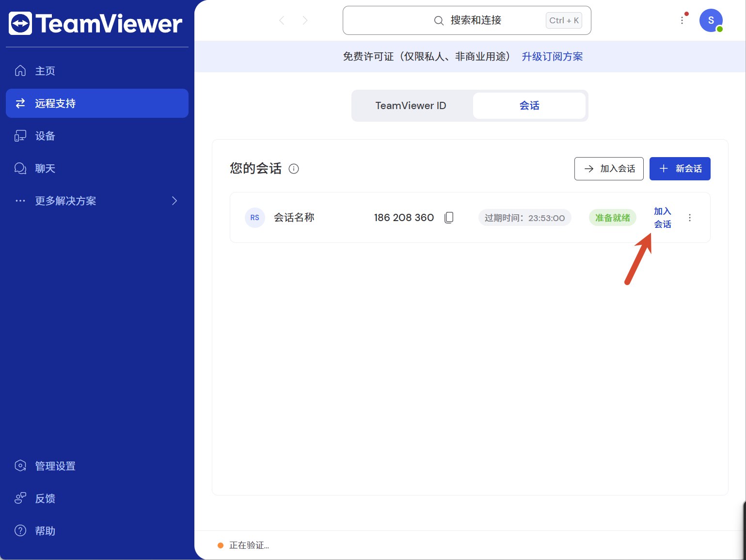Click the 搜索和连接 search field
Image resolution: width=746 pixels, height=560 pixels.
pyautogui.click(x=467, y=20)
